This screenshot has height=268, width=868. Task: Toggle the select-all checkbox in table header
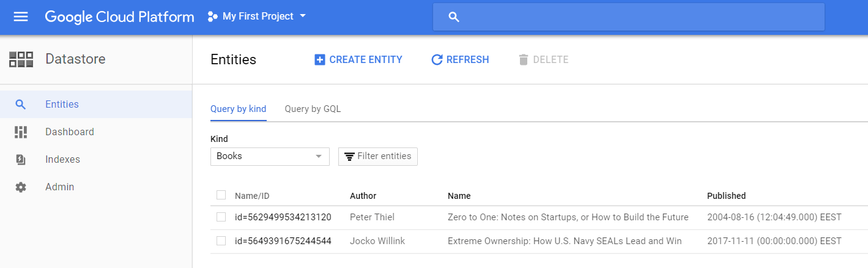pyautogui.click(x=221, y=195)
